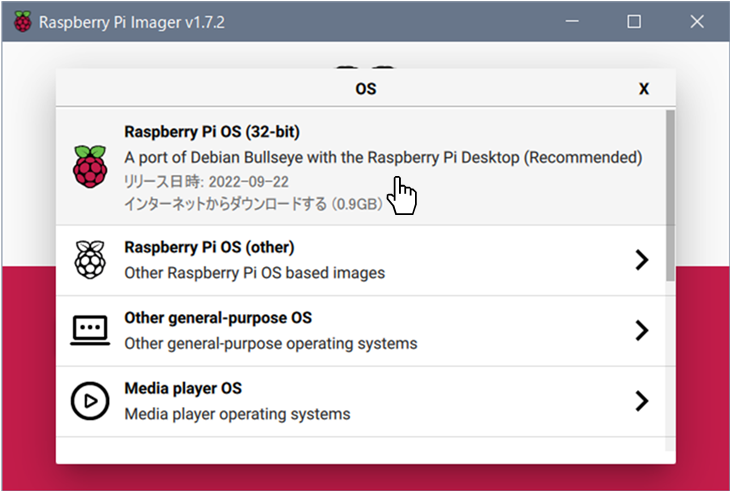Click 'Media player operating systems' text
The image size is (732, 493).
[x=237, y=414]
